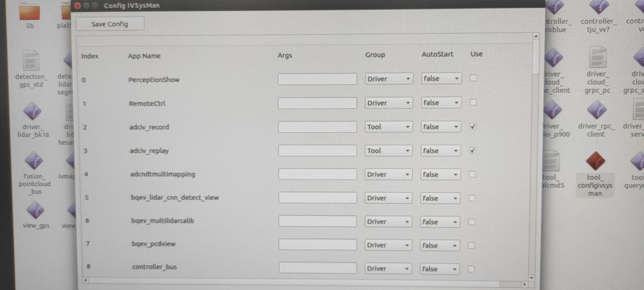
Task: Uncheck Use checkbox for adciv_record
Action: [473, 127]
